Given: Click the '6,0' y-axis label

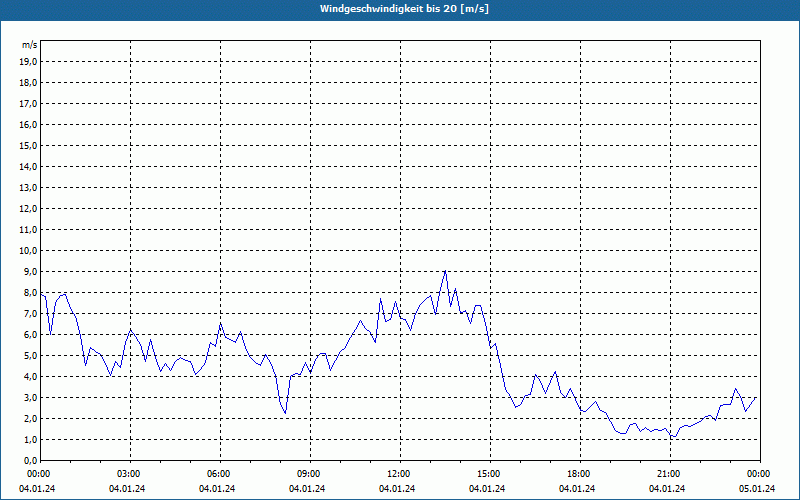Looking at the screenshot, I should (30, 335).
